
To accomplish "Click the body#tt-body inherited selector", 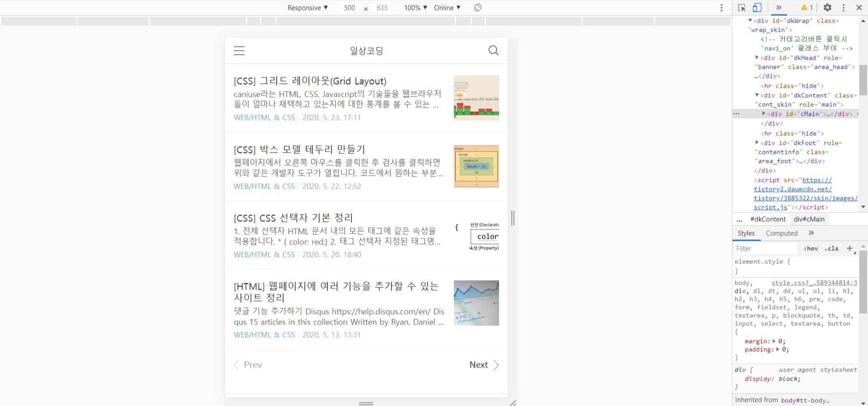I will click(x=805, y=400).
